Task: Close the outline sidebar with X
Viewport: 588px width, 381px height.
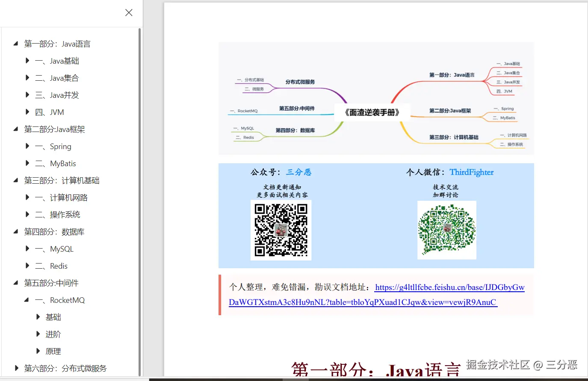Action: 129,13
